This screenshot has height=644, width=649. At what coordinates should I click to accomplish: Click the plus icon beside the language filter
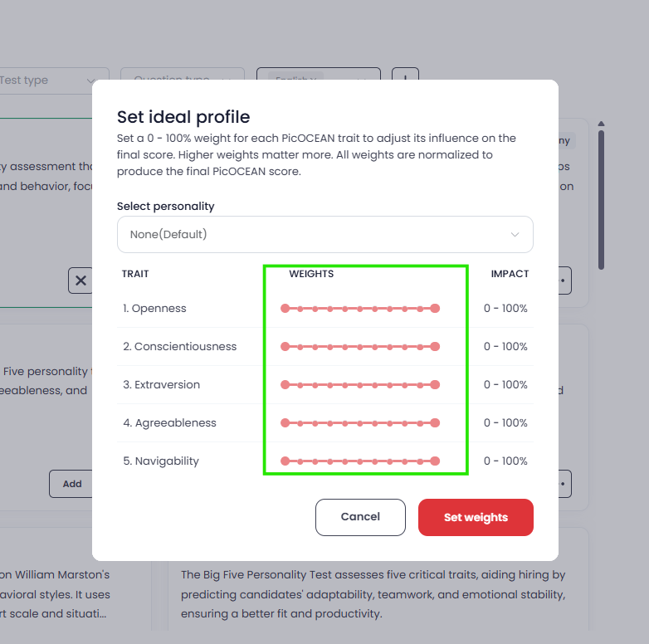pyautogui.click(x=405, y=75)
